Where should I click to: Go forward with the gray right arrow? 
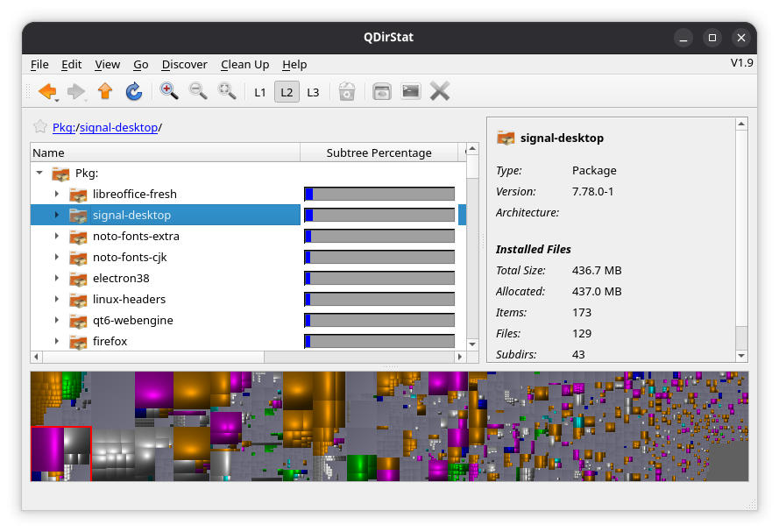tap(76, 92)
